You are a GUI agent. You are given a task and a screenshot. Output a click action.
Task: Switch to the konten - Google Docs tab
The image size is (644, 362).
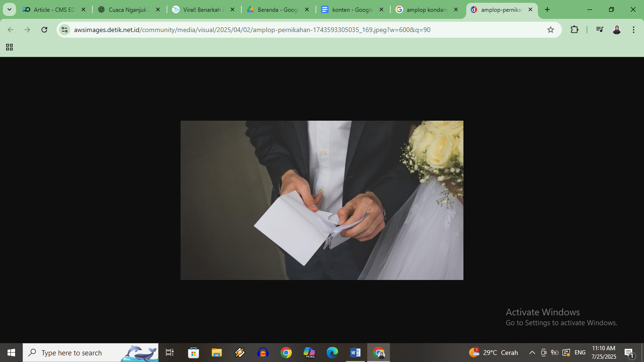click(x=352, y=9)
